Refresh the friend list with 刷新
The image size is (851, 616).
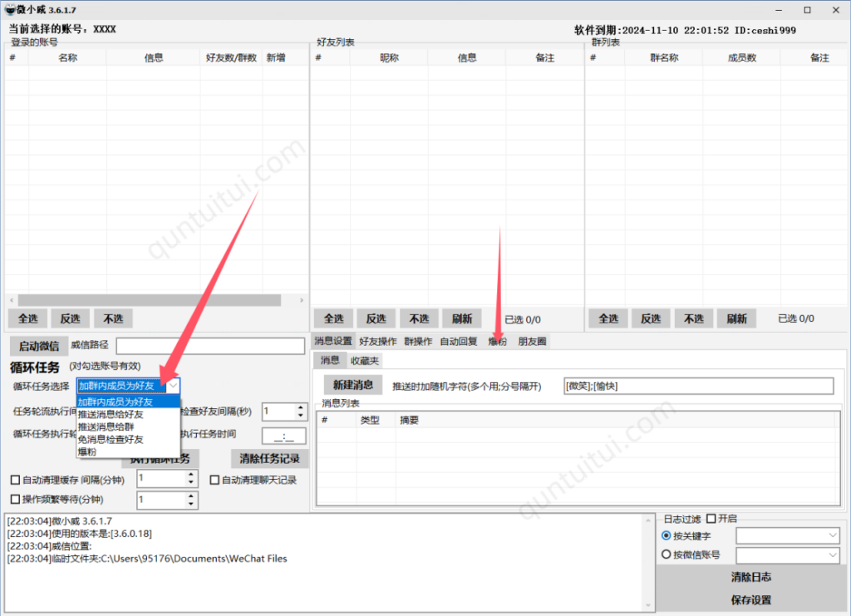pos(462,318)
